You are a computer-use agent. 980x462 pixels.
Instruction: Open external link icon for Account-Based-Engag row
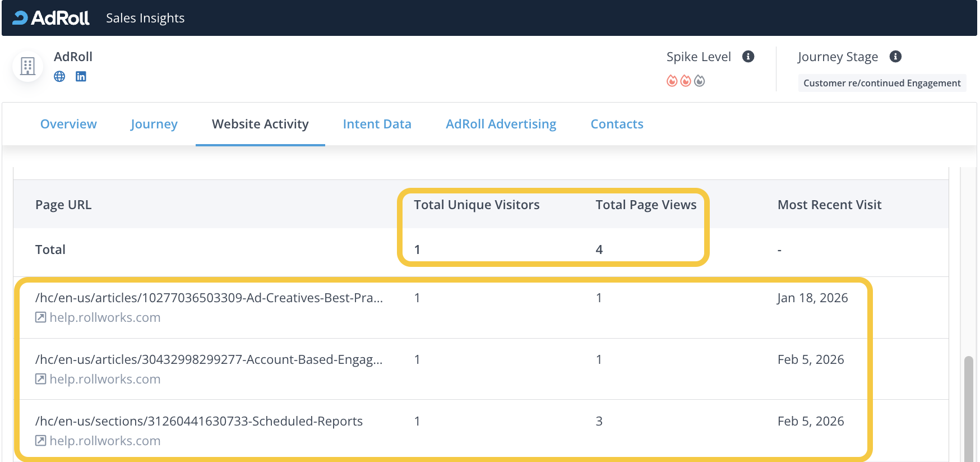tap(40, 379)
